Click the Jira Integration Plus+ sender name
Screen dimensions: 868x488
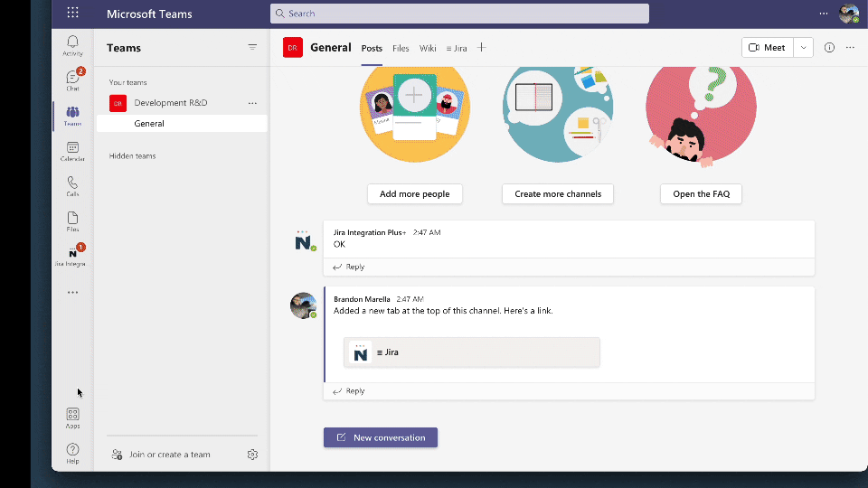(370, 232)
